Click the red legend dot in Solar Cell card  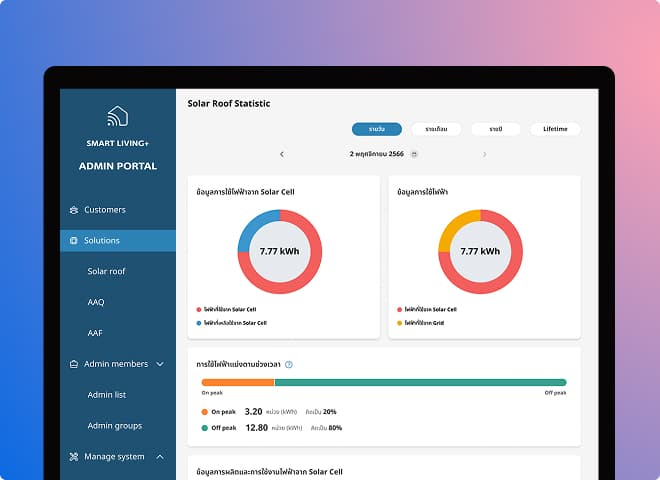tap(199, 309)
